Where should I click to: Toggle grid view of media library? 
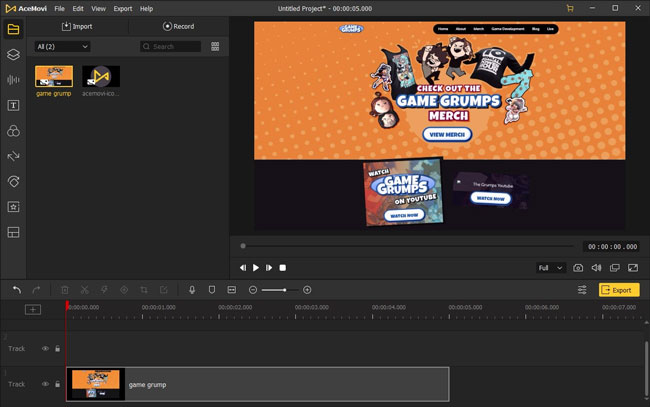coord(215,46)
